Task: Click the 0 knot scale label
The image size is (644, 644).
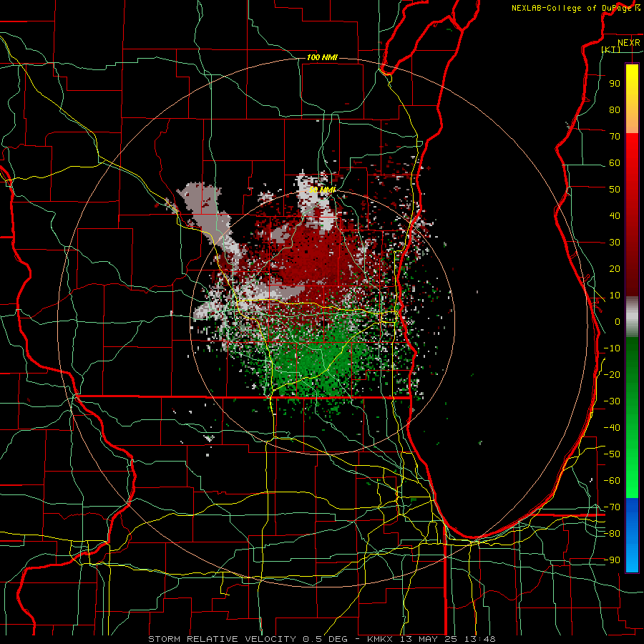Action: 618,321
